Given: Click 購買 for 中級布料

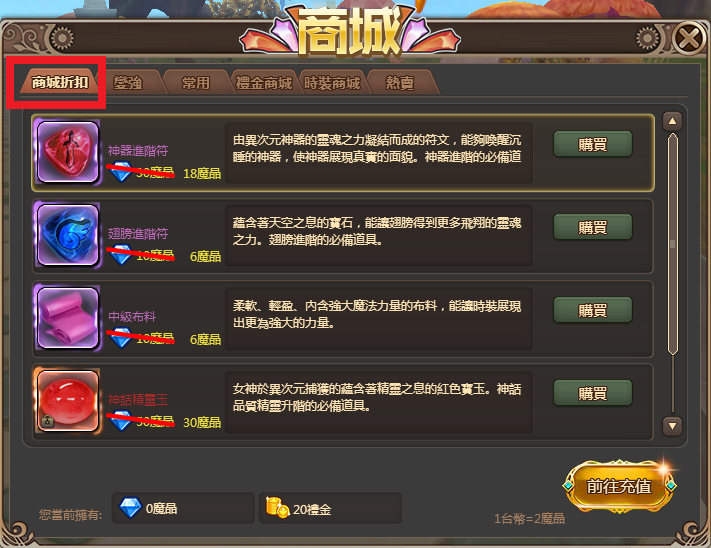Looking at the screenshot, I should (x=593, y=310).
